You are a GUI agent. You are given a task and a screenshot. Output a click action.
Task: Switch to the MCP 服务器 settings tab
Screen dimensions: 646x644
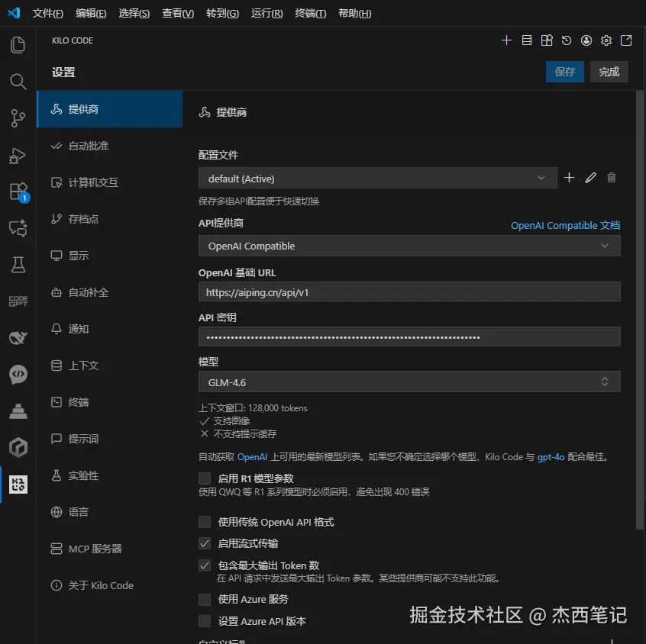(110, 549)
